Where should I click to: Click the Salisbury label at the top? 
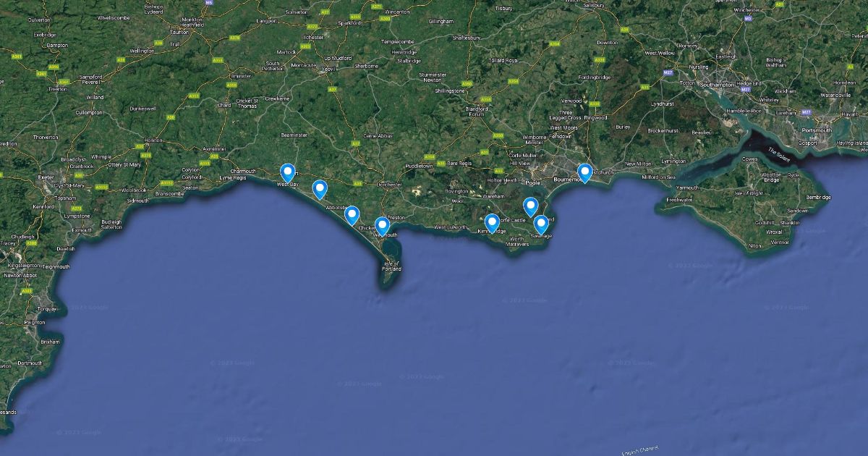593,5
